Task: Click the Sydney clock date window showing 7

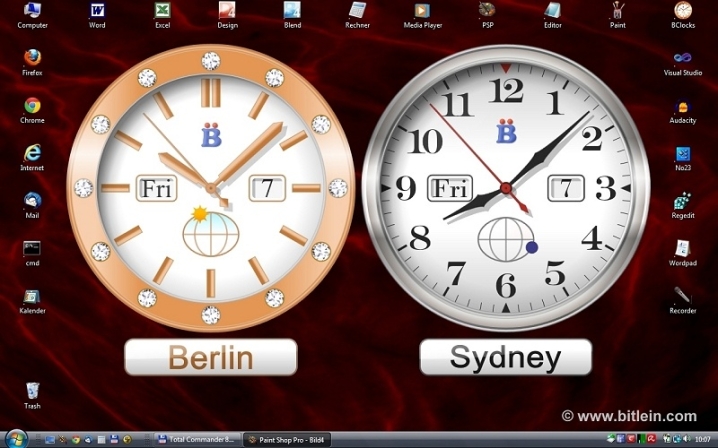Action: (566, 187)
